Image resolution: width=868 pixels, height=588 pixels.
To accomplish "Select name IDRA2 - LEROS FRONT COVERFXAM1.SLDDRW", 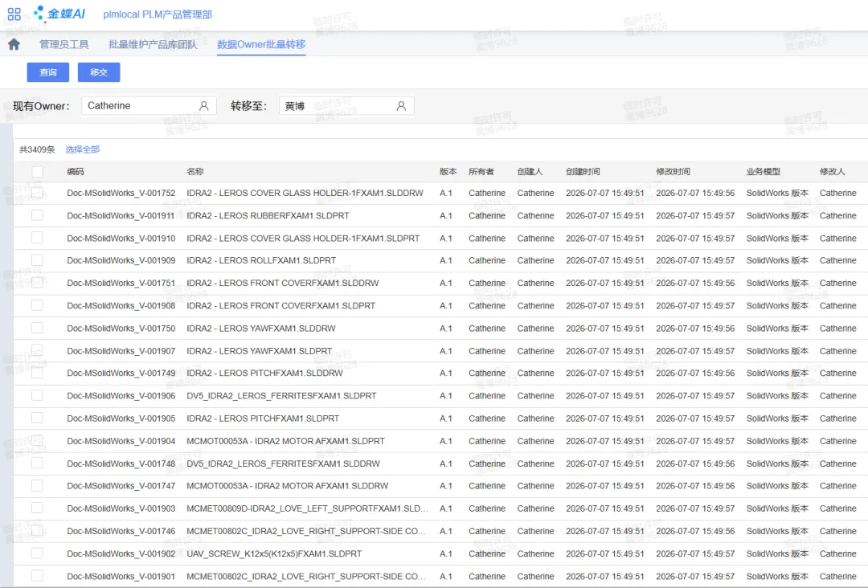I will tap(283, 283).
